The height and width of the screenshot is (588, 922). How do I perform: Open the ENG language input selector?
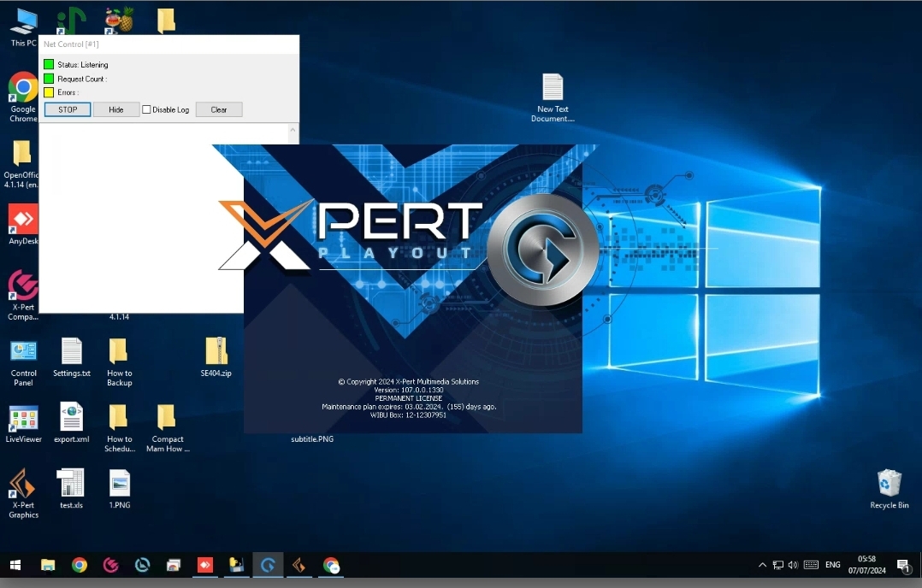832,565
